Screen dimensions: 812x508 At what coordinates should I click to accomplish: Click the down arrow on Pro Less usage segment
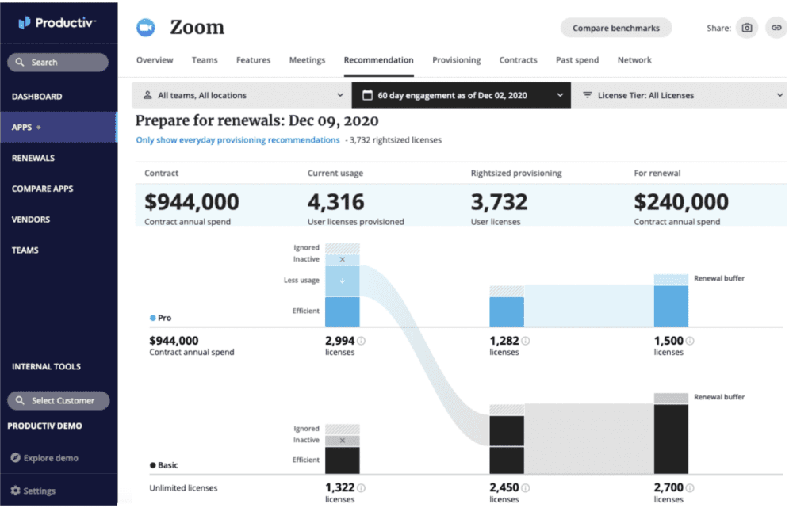pos(343,281)
